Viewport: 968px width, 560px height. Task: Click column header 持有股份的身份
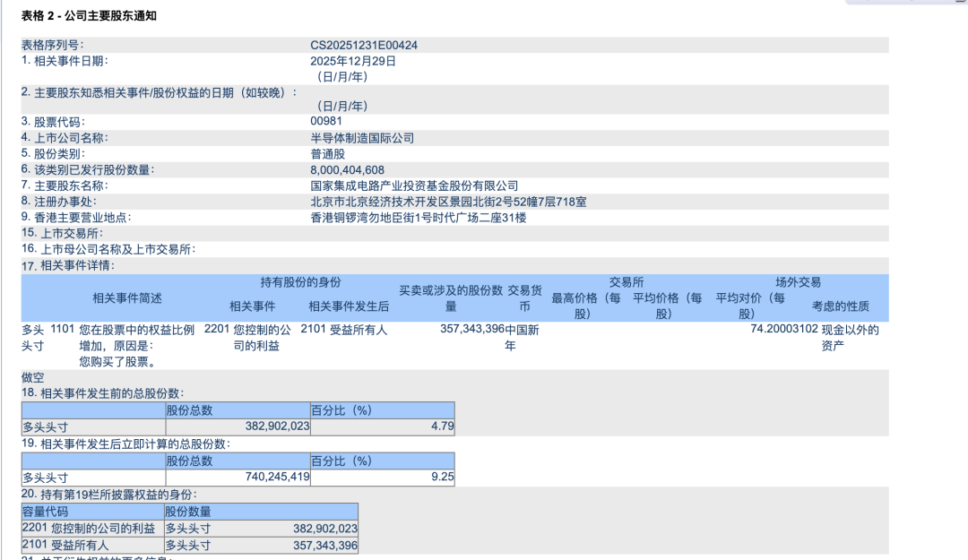tap(300, 282)
